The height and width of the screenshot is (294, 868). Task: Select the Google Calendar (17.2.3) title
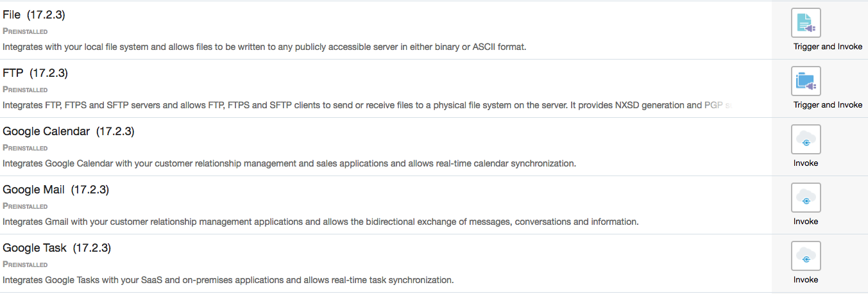(x=68, y=131)
